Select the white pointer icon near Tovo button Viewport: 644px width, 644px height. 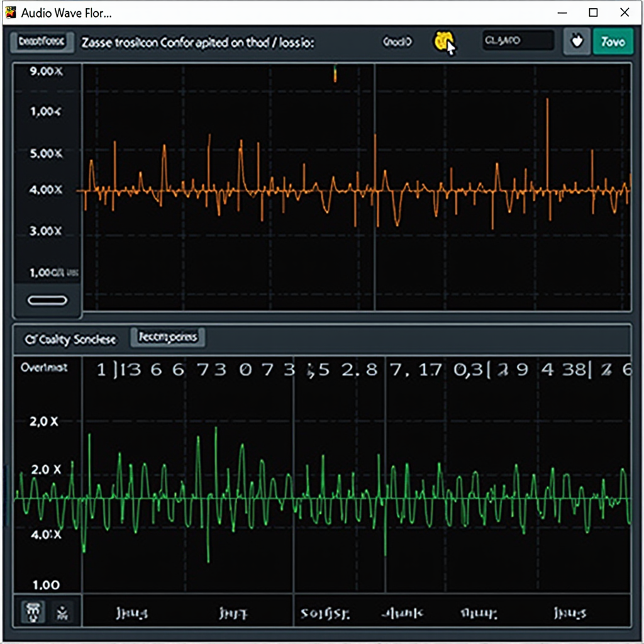pyautogui.click(x=576, y=40)
